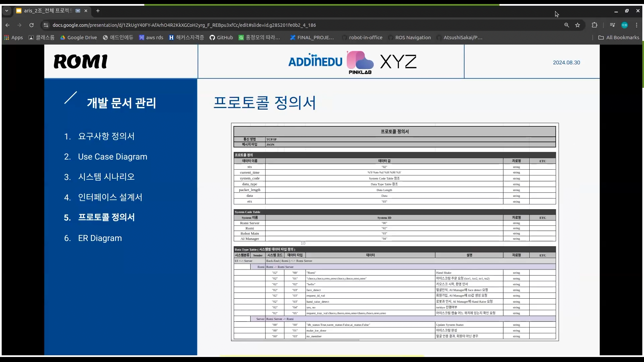Click the profile avatar icon
The image size is (644, 362).
[625, 25]
